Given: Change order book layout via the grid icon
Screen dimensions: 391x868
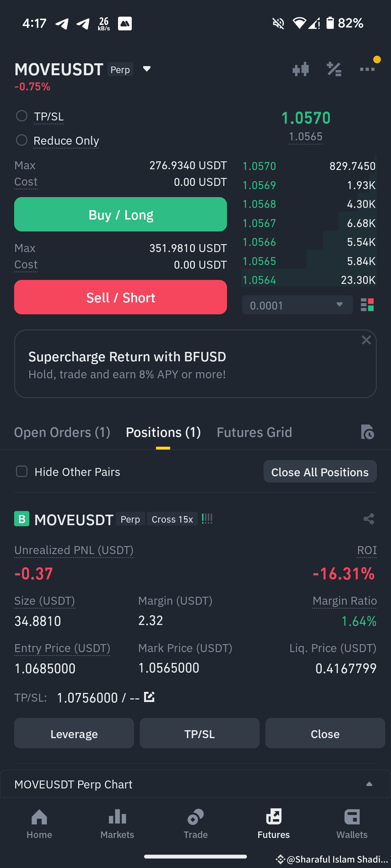Looking at the screenshot, I should (x=367, y=305).
